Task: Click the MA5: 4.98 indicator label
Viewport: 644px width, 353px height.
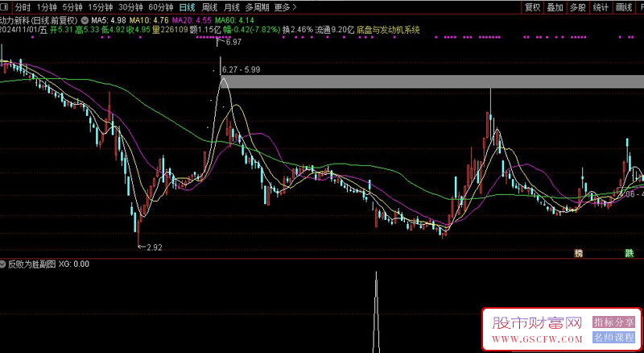Action: pyautogui.click(x=109, y=20)
